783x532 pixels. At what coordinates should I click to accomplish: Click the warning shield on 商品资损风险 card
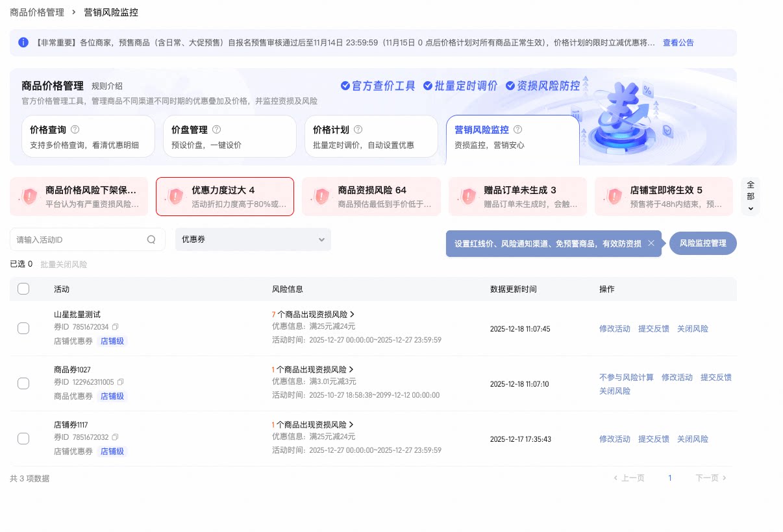point(321,197)
